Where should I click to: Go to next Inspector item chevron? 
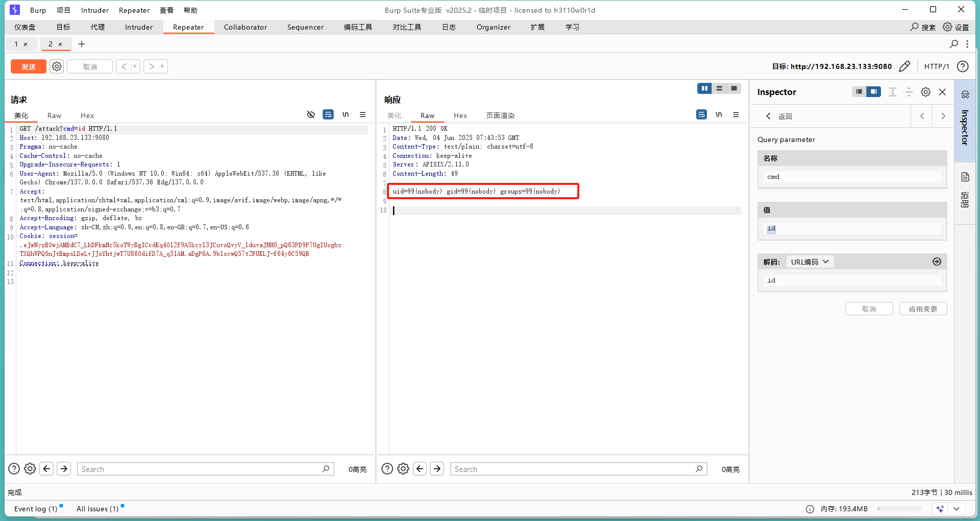[943, 116]
